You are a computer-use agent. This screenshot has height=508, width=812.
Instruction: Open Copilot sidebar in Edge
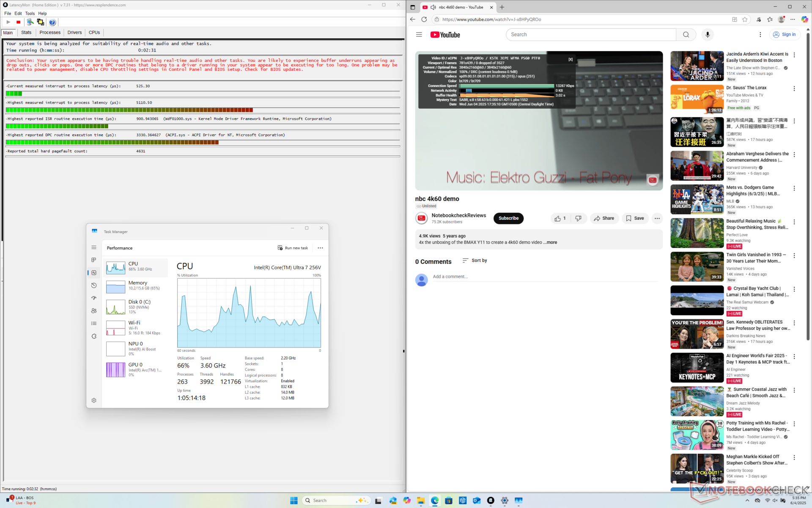804,19
